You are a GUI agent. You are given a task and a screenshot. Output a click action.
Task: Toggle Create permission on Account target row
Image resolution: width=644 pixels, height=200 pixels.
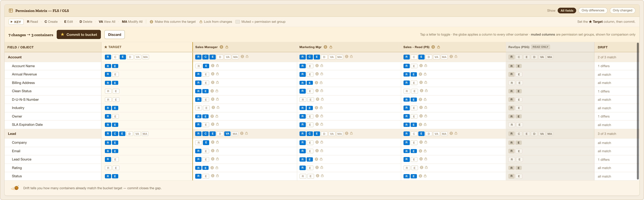(x=115, y=57)
